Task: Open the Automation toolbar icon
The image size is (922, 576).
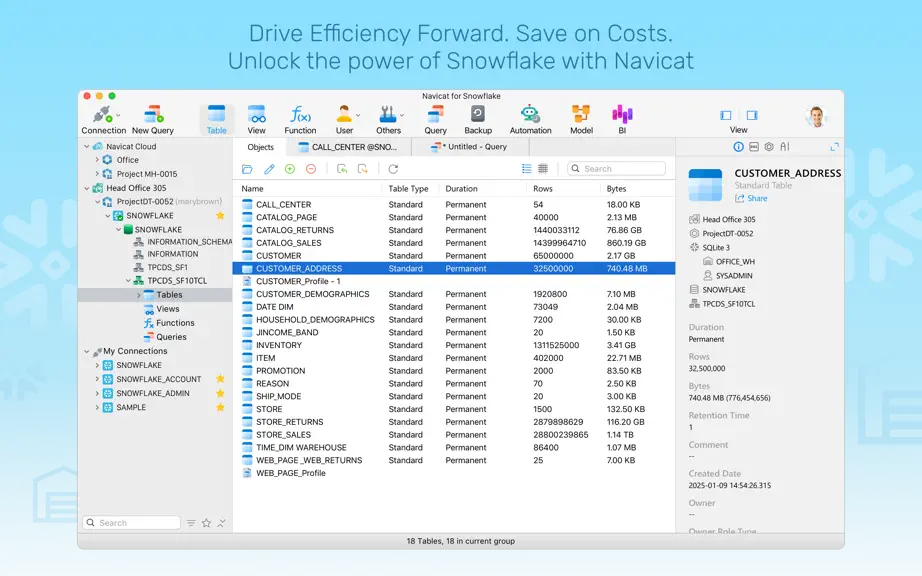Action: coord(530,120)
